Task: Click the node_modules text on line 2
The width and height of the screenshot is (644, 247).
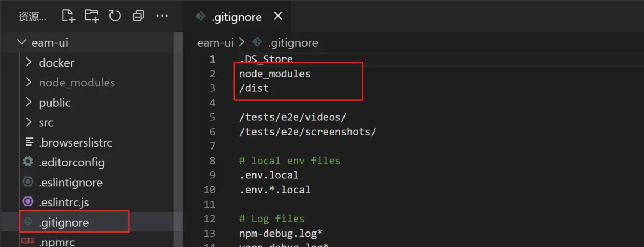Action: 275,74
